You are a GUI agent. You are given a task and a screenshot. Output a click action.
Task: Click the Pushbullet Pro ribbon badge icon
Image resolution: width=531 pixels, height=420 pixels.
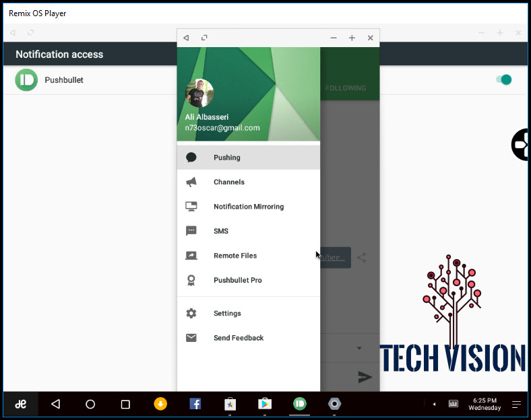[x=191, y=280]
